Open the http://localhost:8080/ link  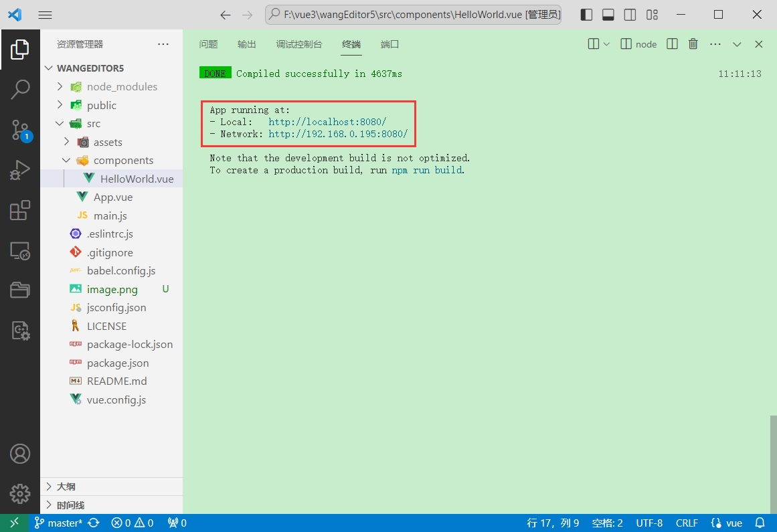click(x=327, y=122)
